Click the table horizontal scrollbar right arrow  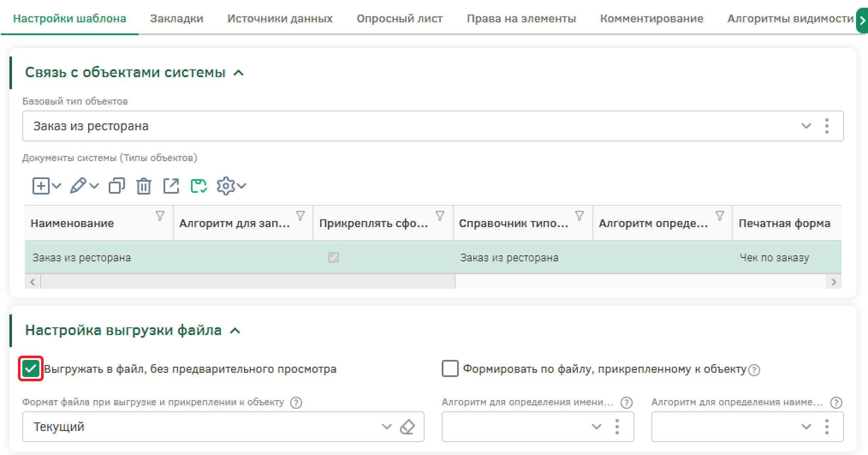(x=833, y=282)
